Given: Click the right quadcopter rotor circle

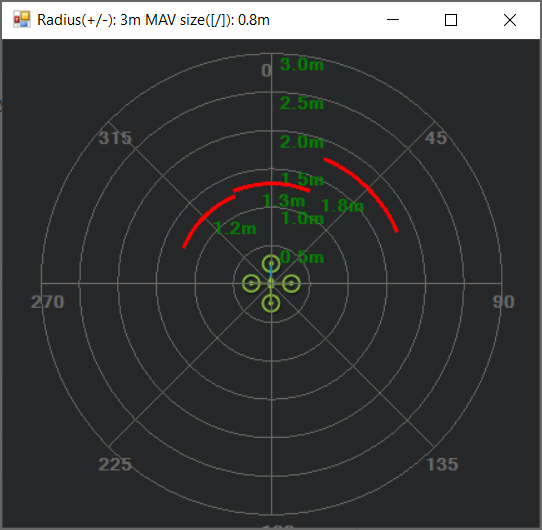Looking at the screenshot, I should [291, 283].
